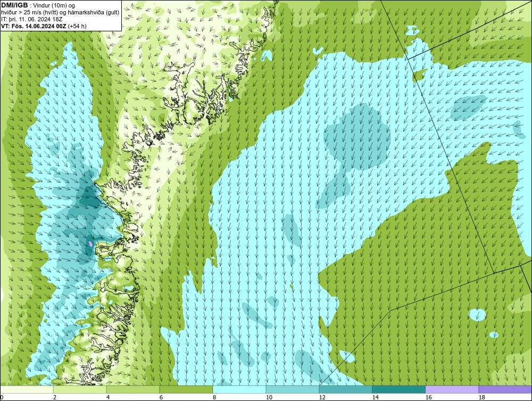Screen dimensions: 532x401
Task: Click the light purple 16–18 m/s legend swatch
Action: 452,389
